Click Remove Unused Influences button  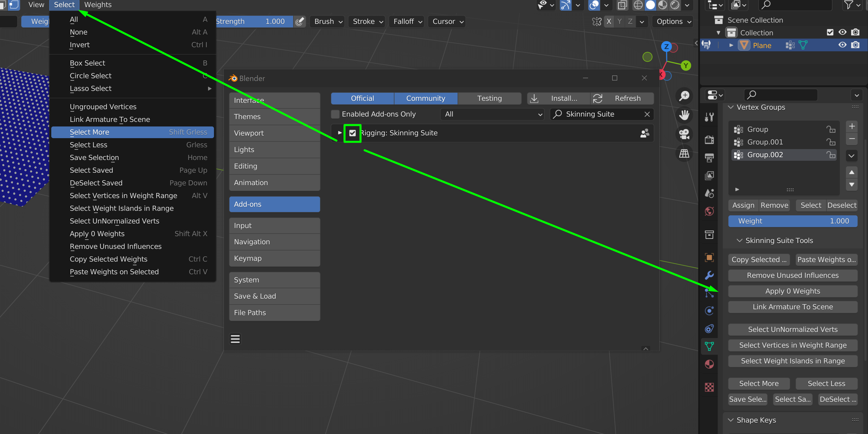point(793,276)
